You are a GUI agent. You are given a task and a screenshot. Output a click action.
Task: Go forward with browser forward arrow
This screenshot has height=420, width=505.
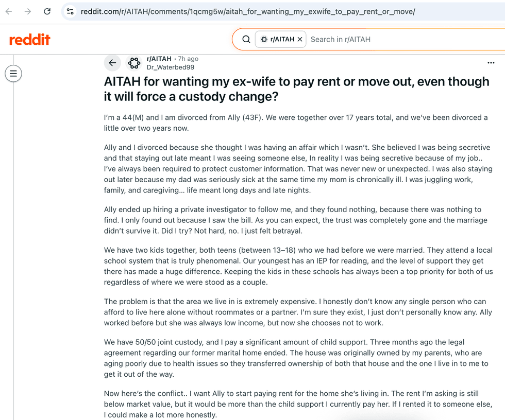[28, 11]
